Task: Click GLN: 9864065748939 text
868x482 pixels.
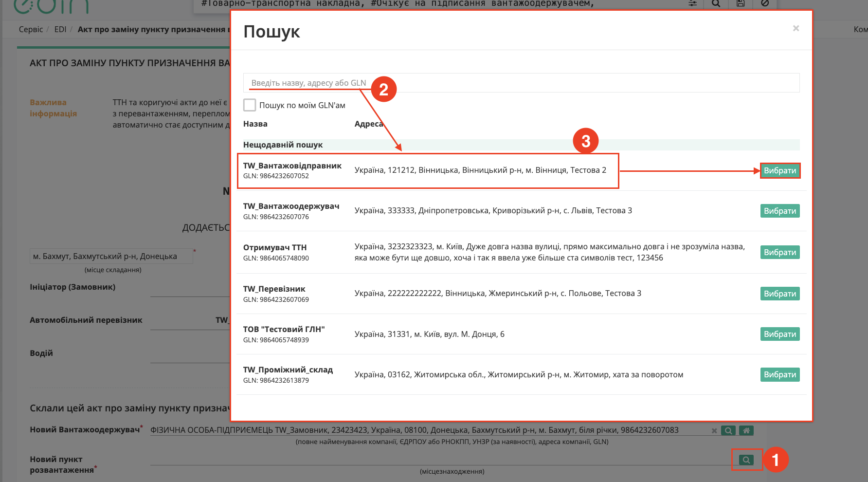Action: click(276, 340)
